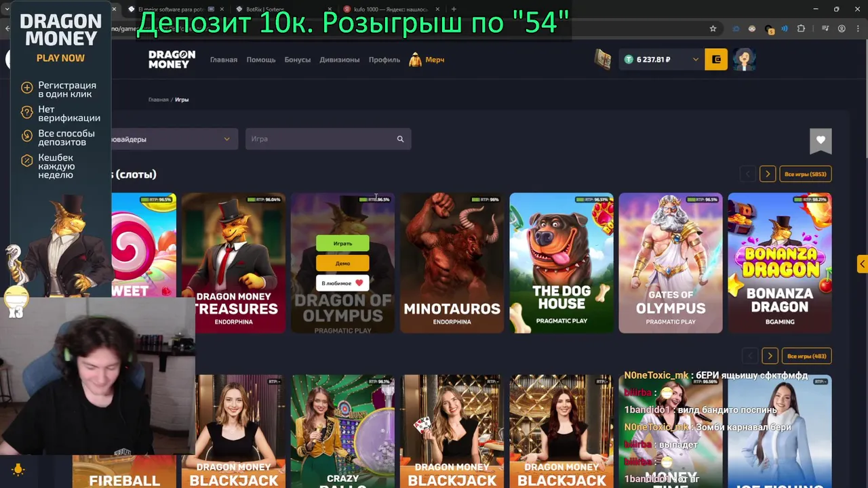868x488 pixels.
Task: Show previous live games with left arrow
Action: [x=750, y=356]
